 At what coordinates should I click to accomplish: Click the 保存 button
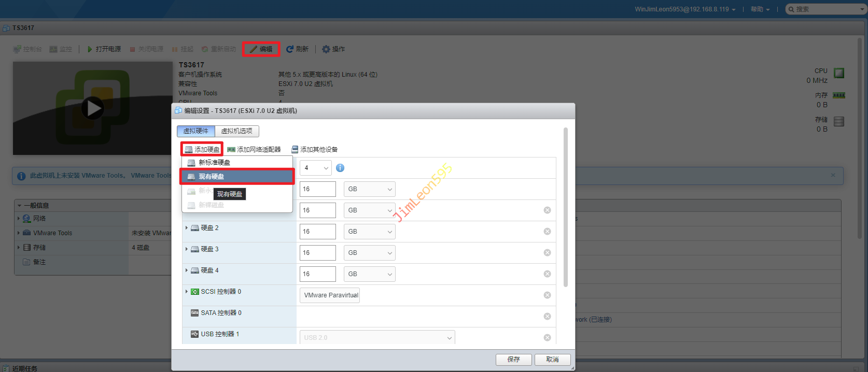(513, 360)
